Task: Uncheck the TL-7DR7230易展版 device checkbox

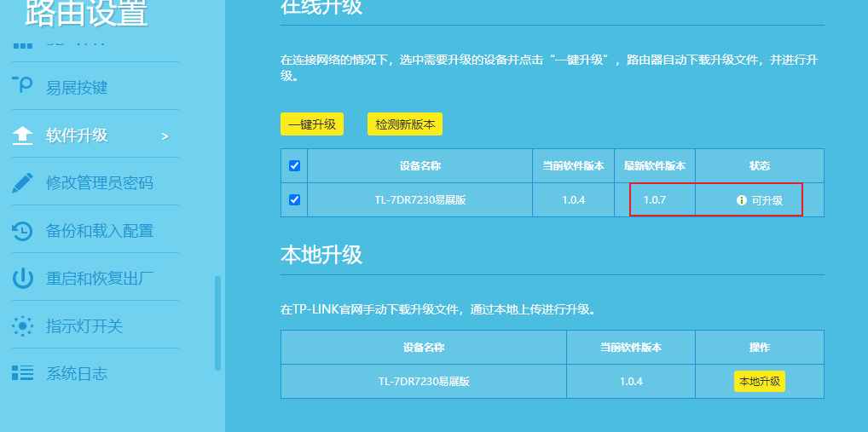Action: [294, 199]
